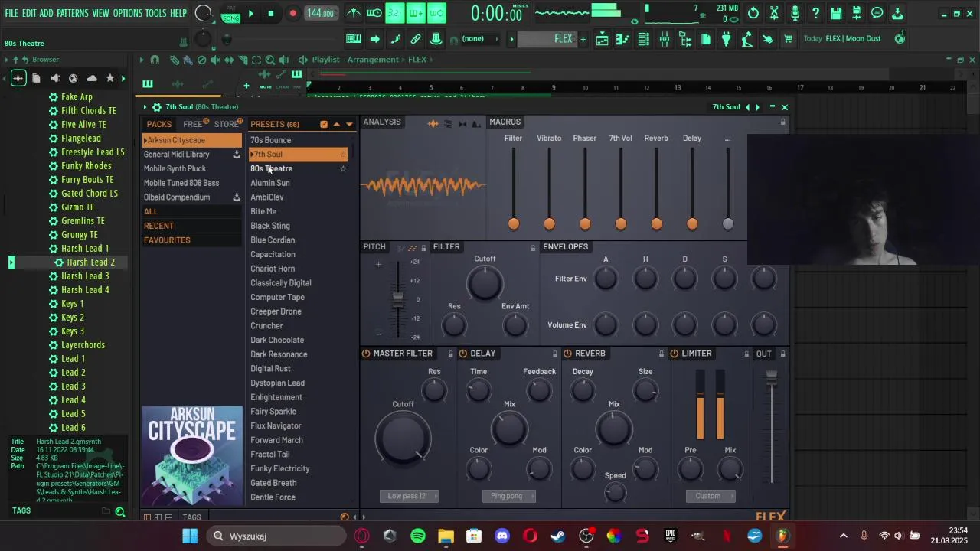Switch to the STORE tab
Viewport: 980px width, 551px height.
(x=226, y=124)
